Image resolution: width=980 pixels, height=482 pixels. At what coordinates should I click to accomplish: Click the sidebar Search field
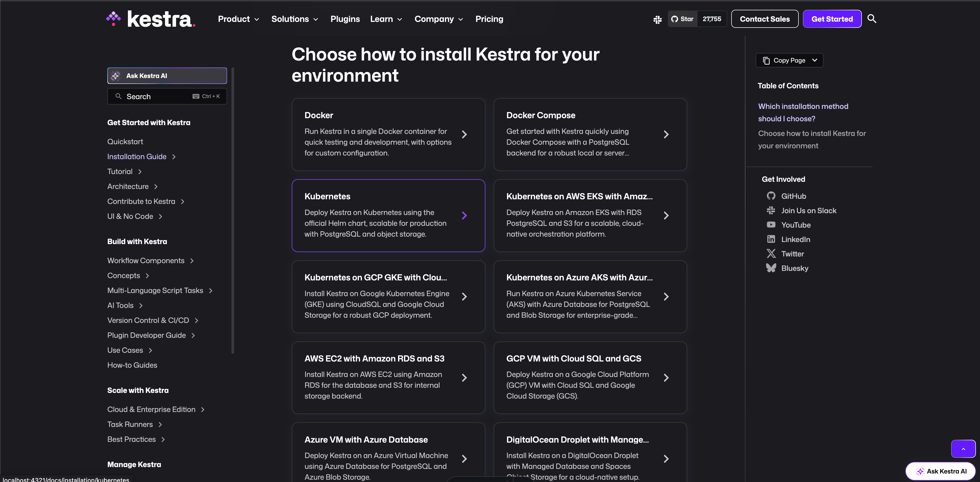coord(167,96)
